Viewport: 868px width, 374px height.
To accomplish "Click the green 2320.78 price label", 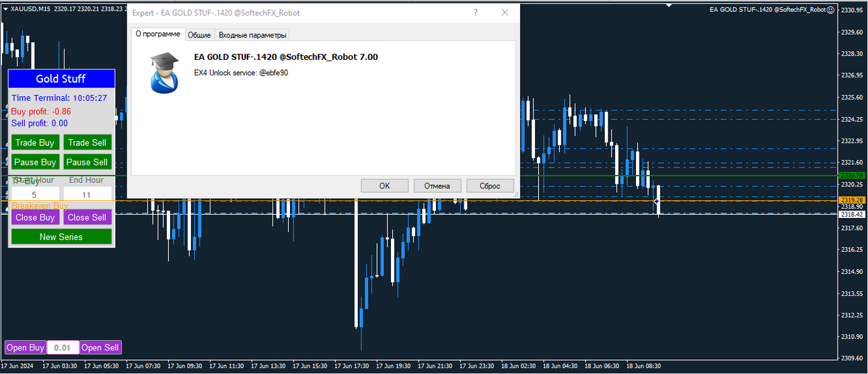I will 853,176.
